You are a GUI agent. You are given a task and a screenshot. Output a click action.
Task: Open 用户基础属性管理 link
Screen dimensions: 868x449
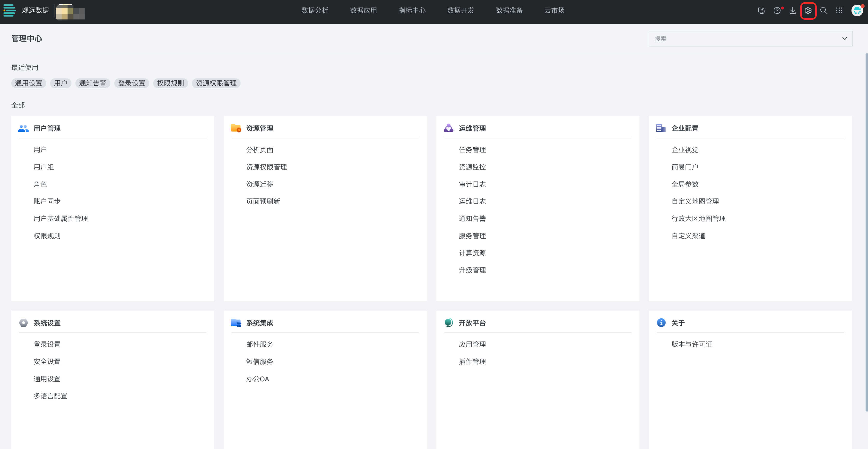(x=61, y=219)
